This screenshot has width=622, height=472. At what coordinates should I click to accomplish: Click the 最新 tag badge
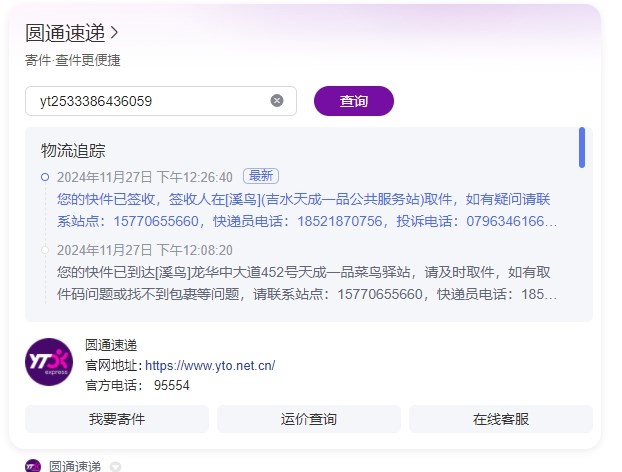tap(261, 176)
